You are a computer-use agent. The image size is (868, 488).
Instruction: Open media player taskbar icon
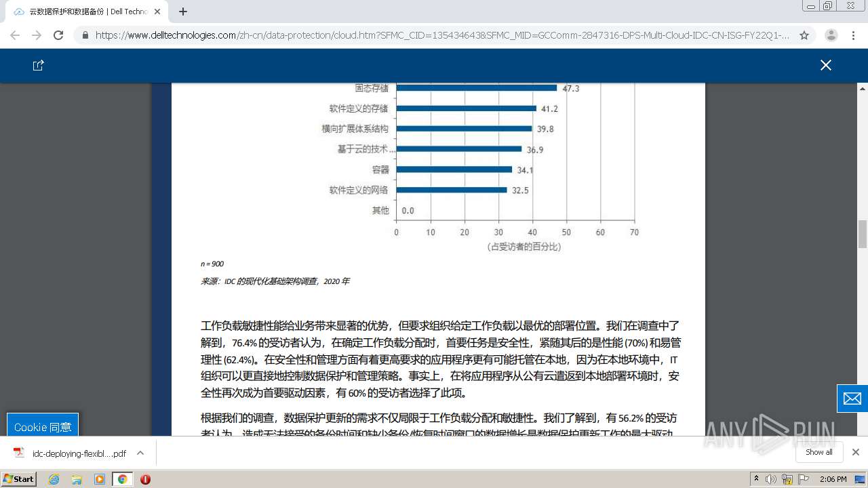tap(100, 479)
